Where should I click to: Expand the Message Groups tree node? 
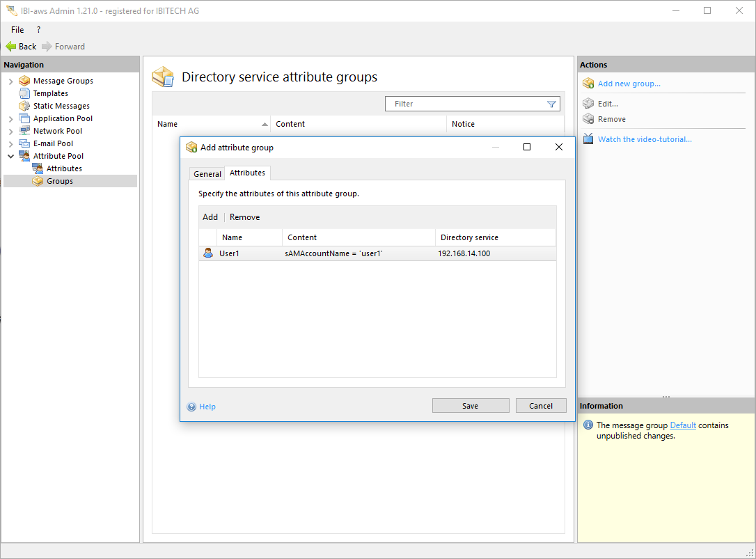point(10,81)
